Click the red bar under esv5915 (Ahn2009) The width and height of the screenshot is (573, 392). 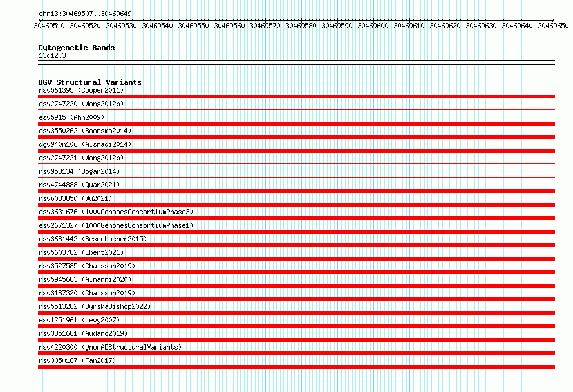296,124
